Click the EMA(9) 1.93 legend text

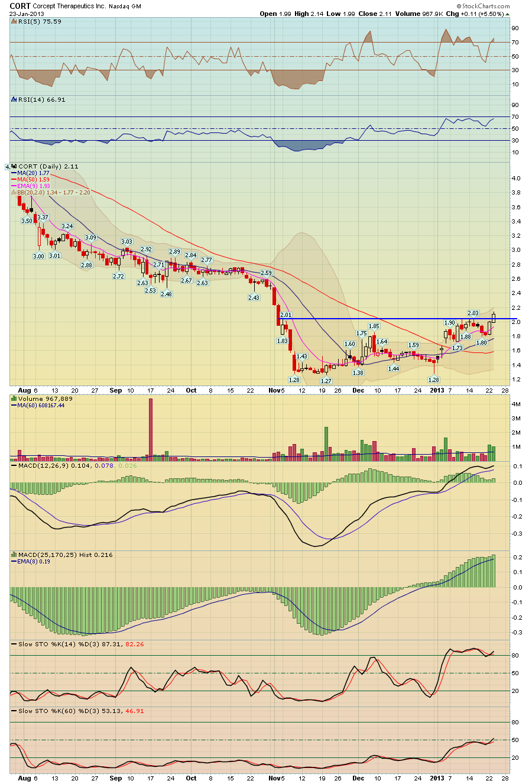click(33, 186)
